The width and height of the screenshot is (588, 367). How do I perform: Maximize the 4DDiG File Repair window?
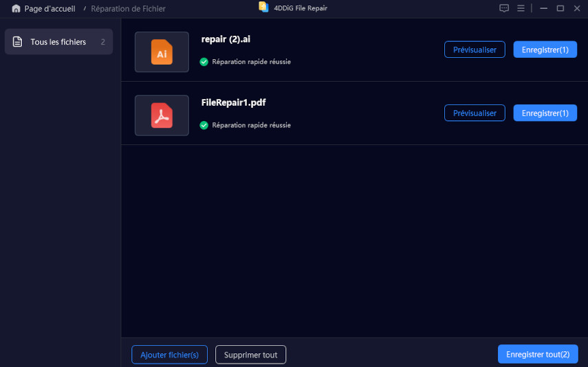[x=560, y=8]
